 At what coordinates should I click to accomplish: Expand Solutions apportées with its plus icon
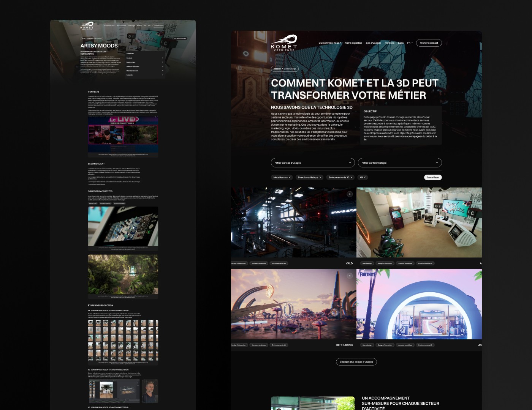click(x=163, y=66)
